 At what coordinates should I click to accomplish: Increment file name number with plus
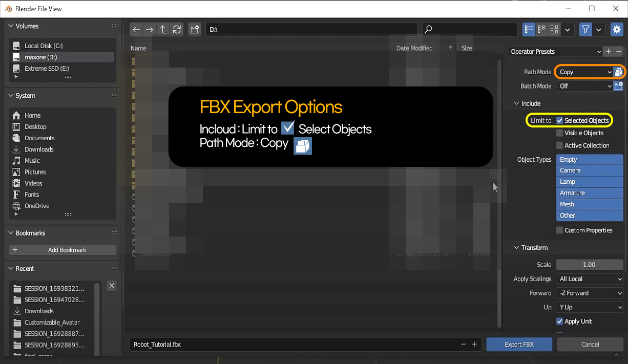tap(474, 345)
